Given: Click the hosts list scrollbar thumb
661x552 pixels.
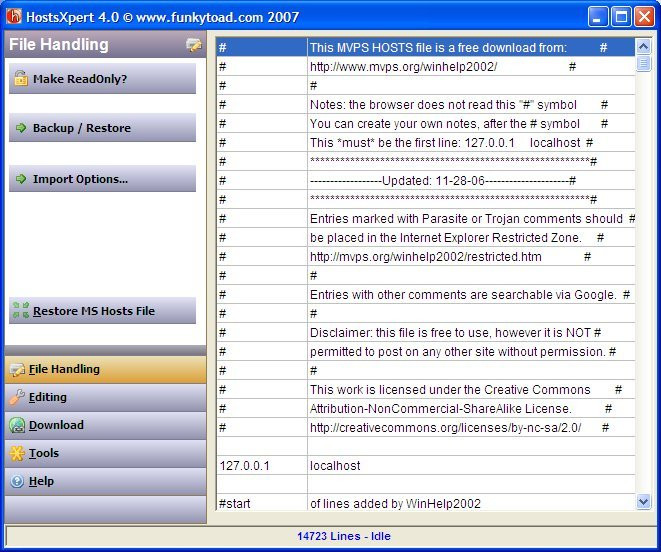Looking at the screenshot, I should point(643,63).
